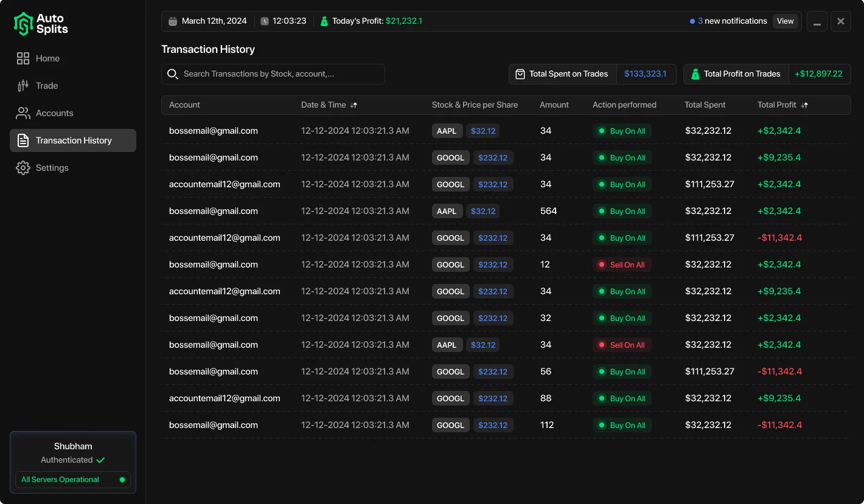Viewport: 864px width, 504px height.
Task: Click the Action performed column header
Action: pyautogui.click(x=624, y=105)
